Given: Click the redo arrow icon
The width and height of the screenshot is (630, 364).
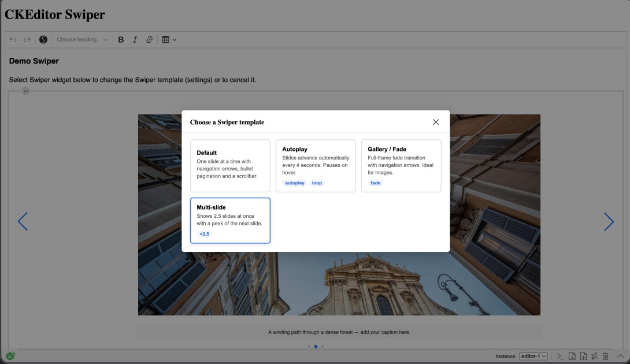Looking at the screenshot, I should (x=27, y=39).
